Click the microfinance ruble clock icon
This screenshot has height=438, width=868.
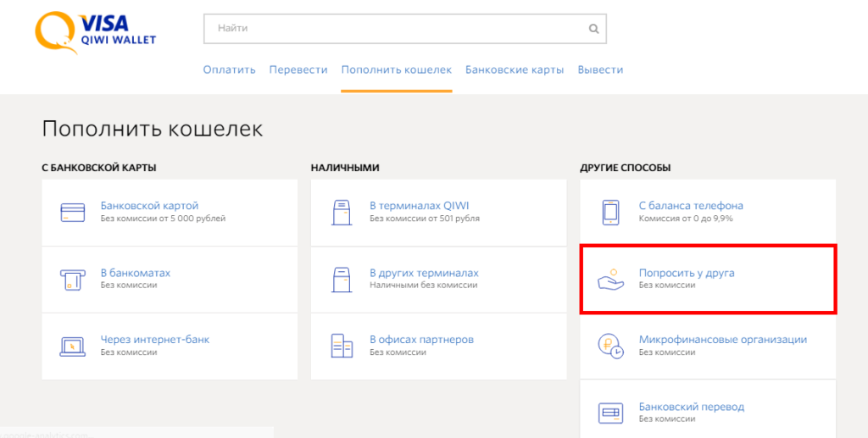(x=611, y=346)
